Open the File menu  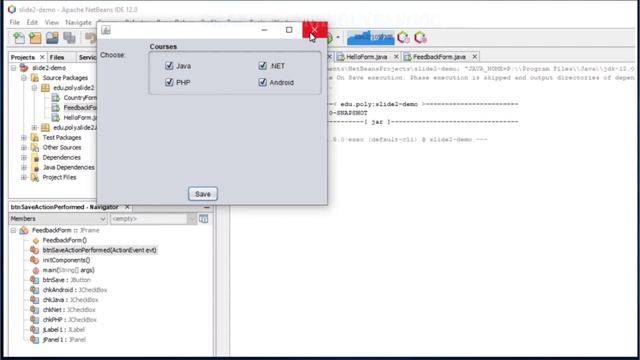pos(14,22)
